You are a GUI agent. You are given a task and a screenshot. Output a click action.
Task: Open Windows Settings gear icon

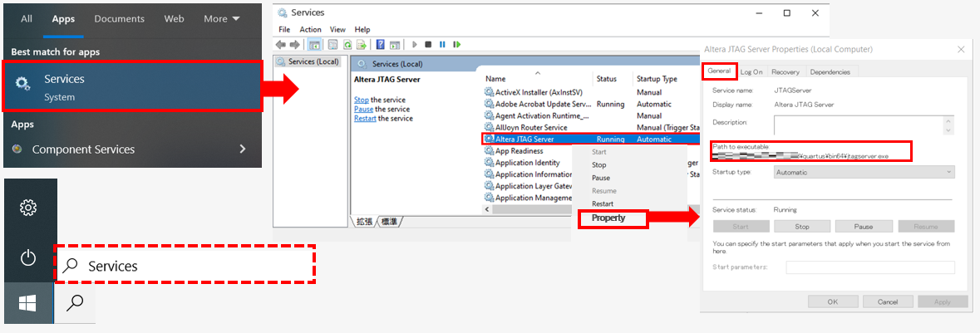(28, 208)
